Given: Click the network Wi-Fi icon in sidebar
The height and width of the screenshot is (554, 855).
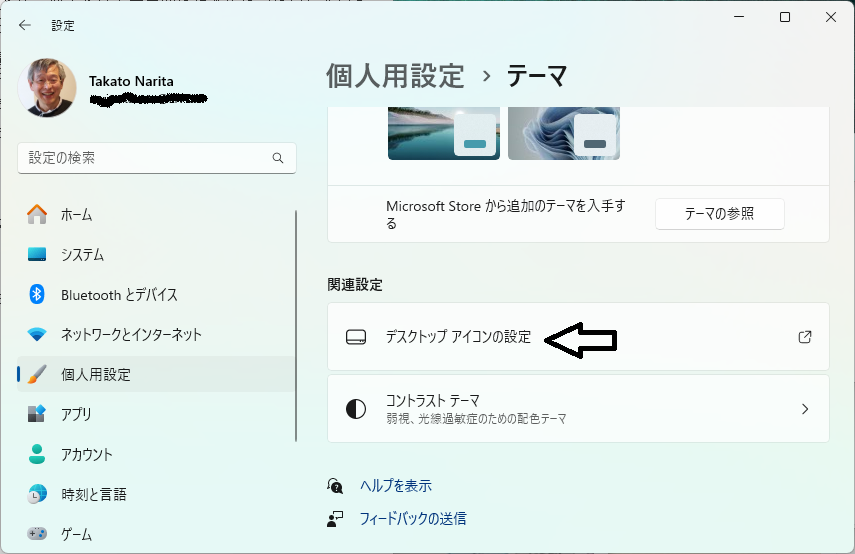Looking at the screenshot, I should pyautogui.click(x=37, y=334).
